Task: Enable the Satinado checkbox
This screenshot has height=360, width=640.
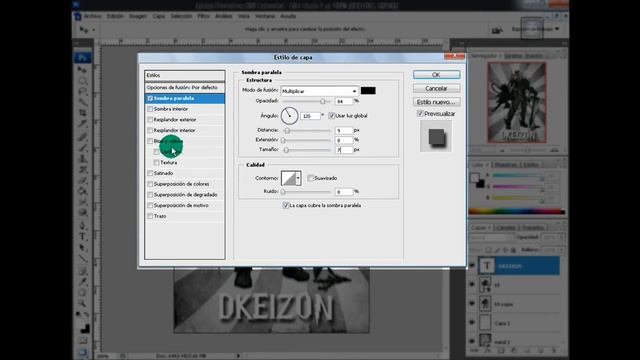Action: (x=150, y=173)
